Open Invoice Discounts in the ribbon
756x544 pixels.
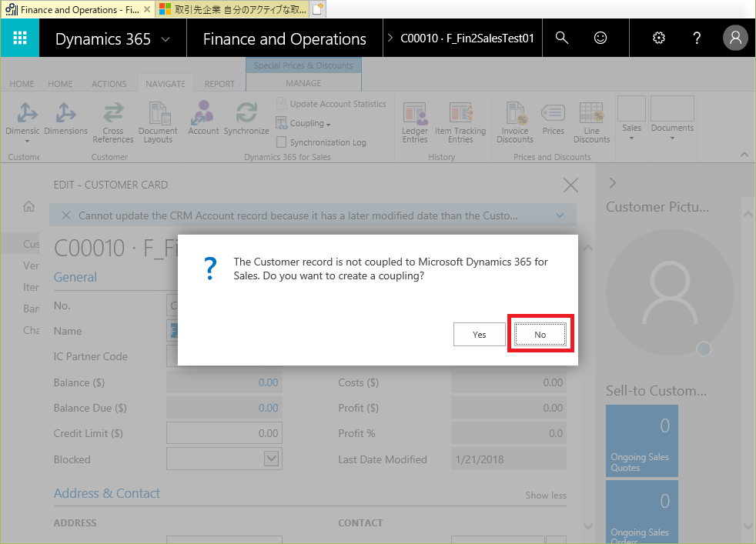pos(515,122)
